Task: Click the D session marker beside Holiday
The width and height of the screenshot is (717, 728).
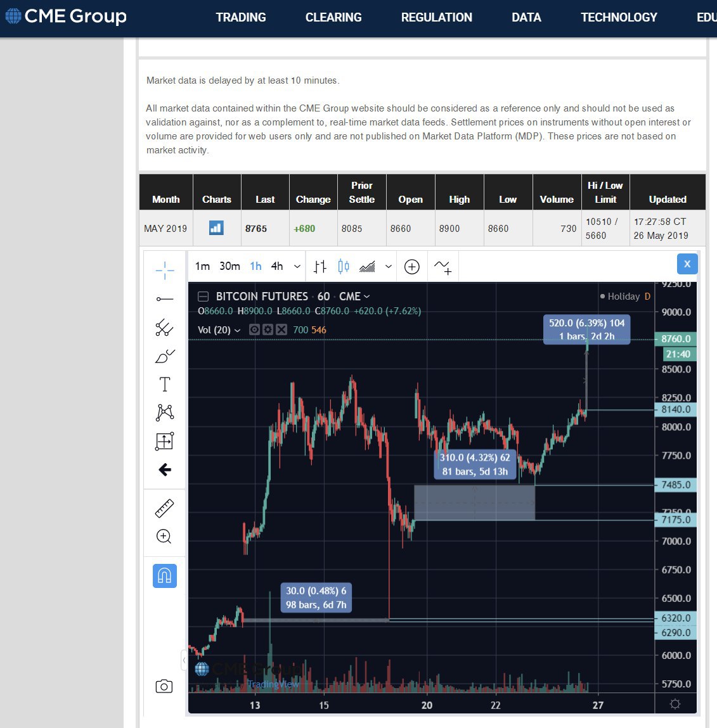Action: tap(647, 297)
